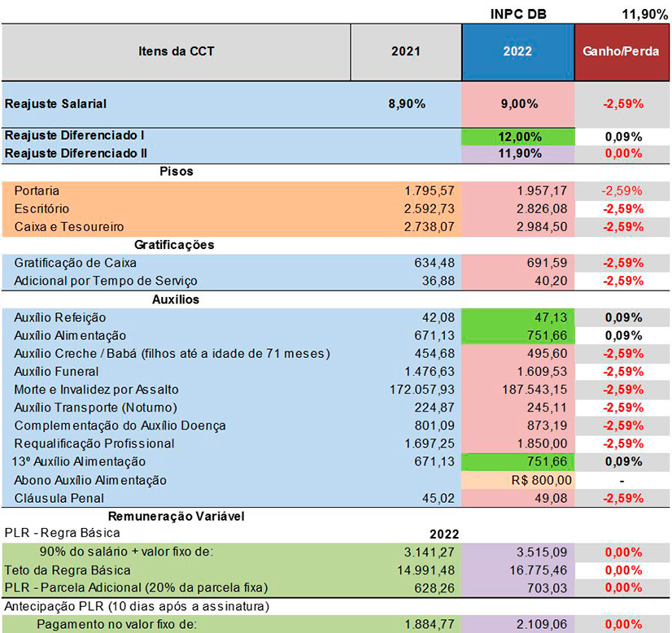
Task: Click Reajuste Diferenciado II label
Action: click(x=76, y=154)
